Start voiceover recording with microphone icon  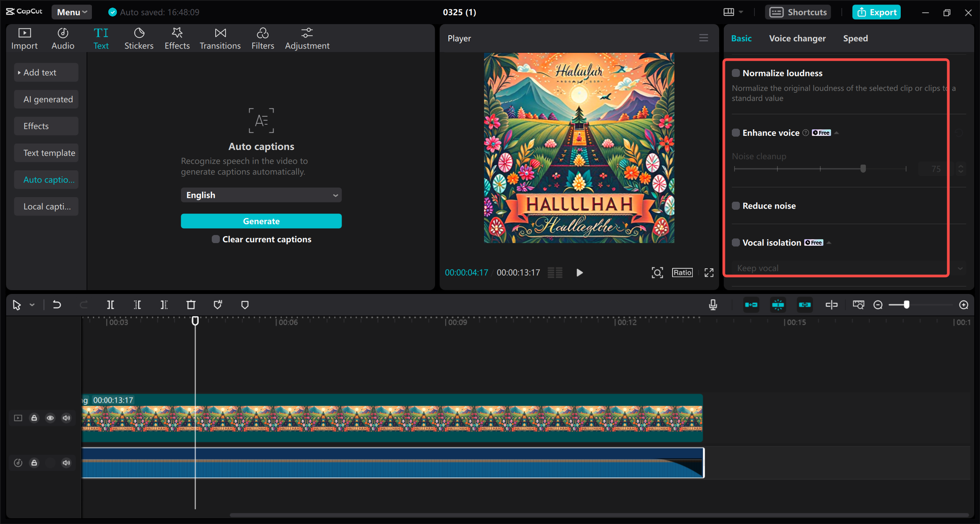tap(713, 305)
